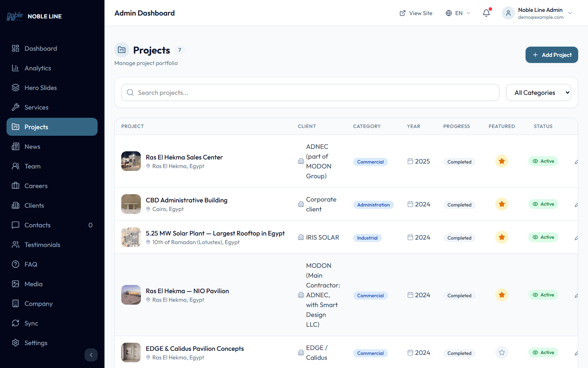This screenshot has height=368, width=588.
Task: Click the Contacts count badge 0
Action: point(91,225)
